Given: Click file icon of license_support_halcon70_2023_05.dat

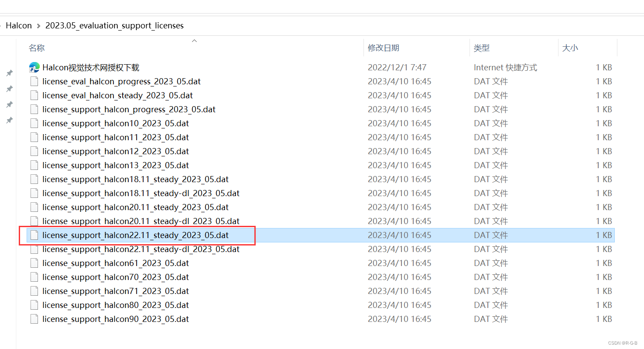Looking at the screenshot, I should [x=34, y=277].
